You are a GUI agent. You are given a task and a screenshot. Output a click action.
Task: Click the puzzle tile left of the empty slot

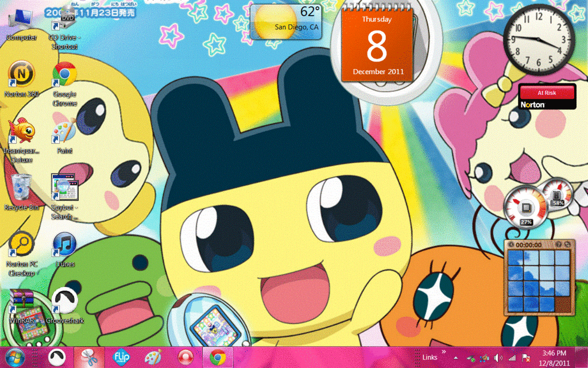pyautogui.click(x=547, y=304)
